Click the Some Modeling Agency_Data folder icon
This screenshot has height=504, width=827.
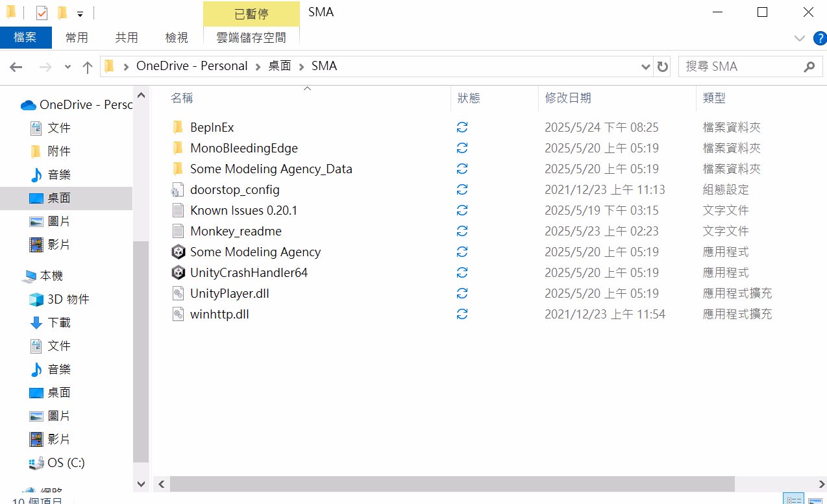coord(178,169)
